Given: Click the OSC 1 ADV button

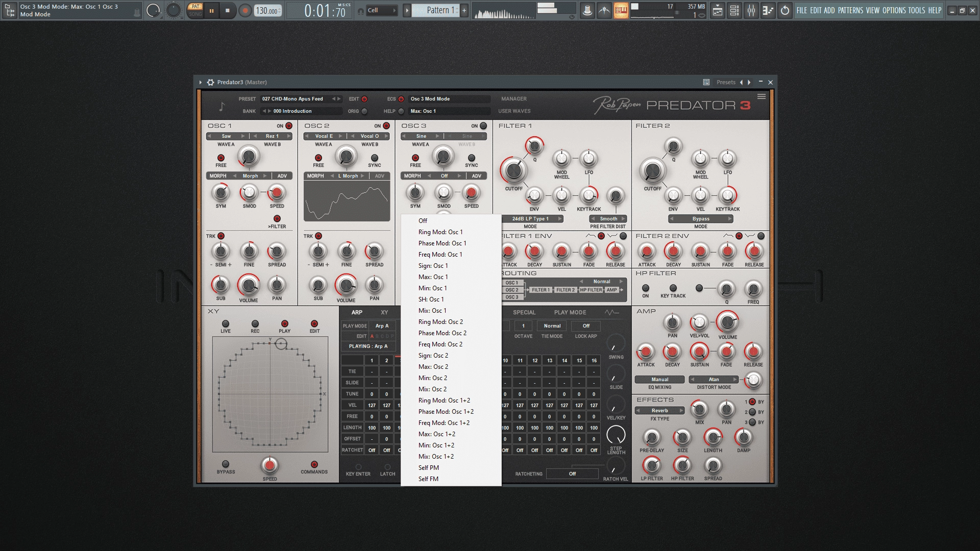Looking at the screenshot, I should (x=282, y=176).
